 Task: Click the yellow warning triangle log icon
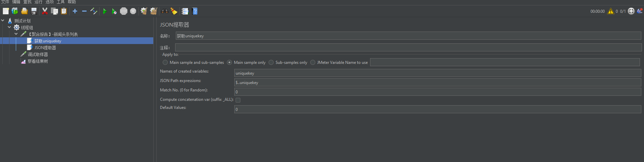tap(611, 11)
